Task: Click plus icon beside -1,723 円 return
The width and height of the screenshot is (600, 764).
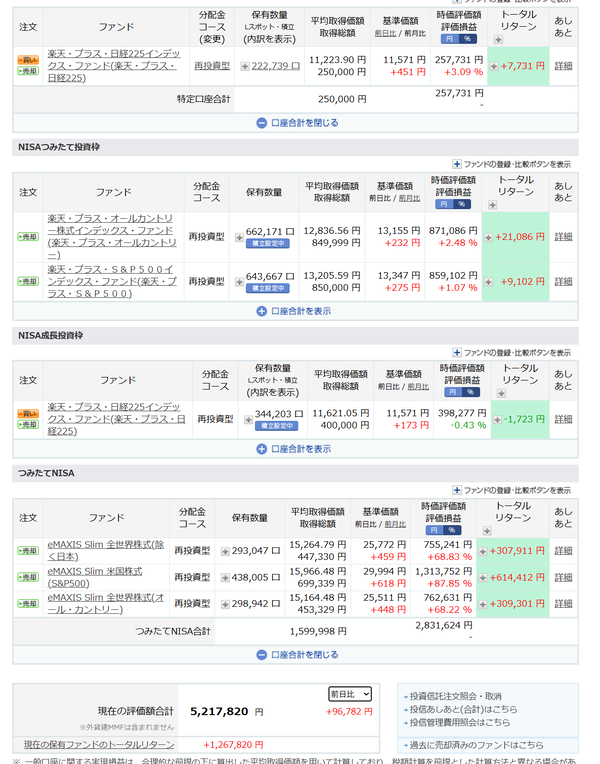Action: coord(497,420)
